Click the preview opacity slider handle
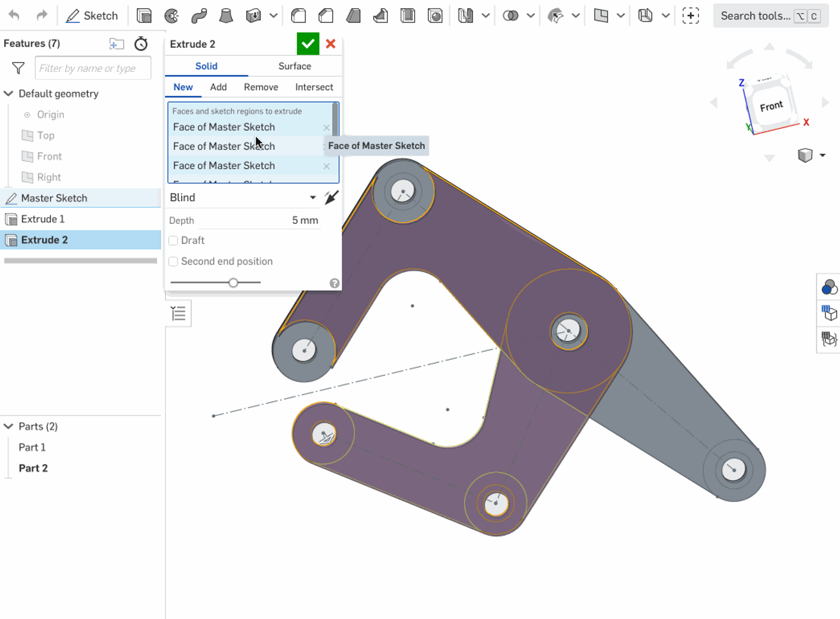840x619 pixels. pos(233,282)
